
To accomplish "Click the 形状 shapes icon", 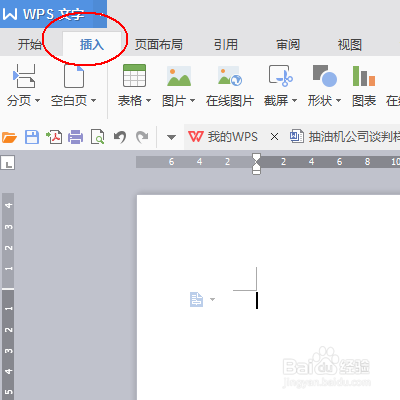I will 325,76.
